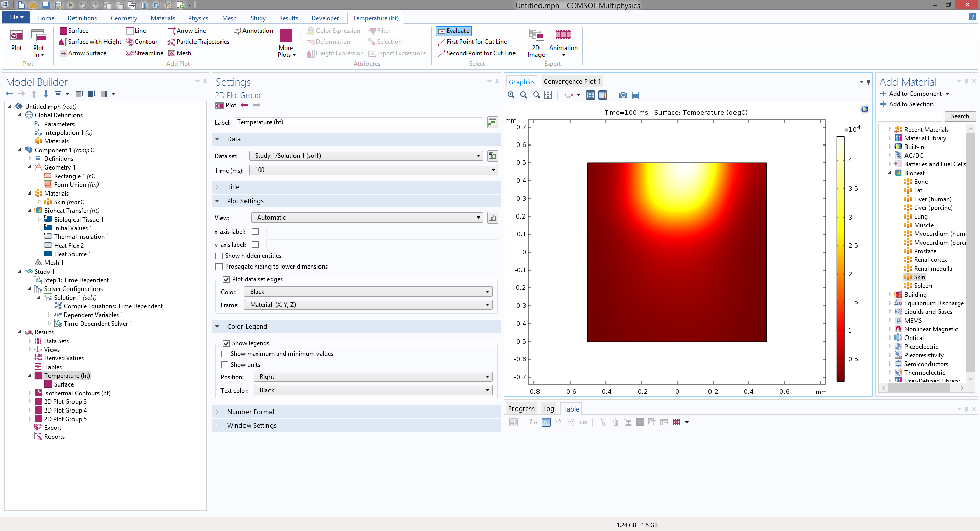Open the Time (ms) dropdown
The image size is (980, 531).
pos(373,170)
